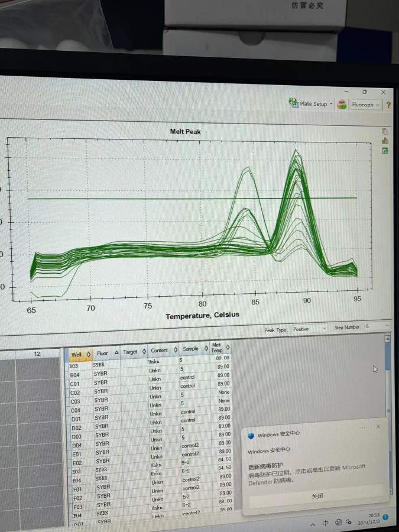
Task: Click the Sample column header
Action: click(193, 349)
